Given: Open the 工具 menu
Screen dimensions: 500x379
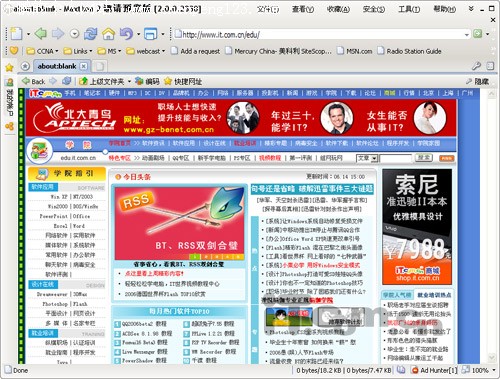Looking at the screenshot, I should pyautogui.click(x=409, y=9).
